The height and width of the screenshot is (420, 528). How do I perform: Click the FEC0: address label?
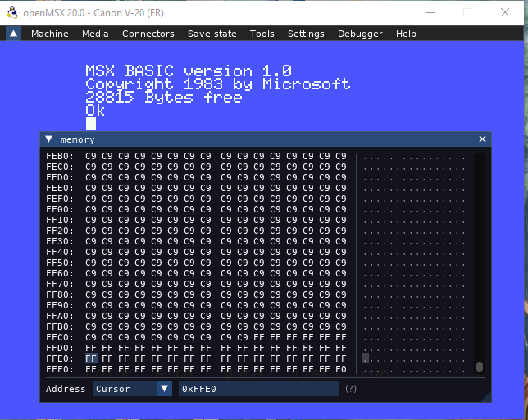(x=60, y=167)
